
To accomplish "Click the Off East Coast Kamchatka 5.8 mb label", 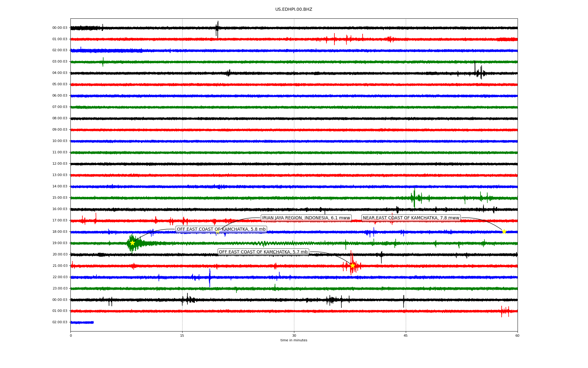I will (221, 229).
